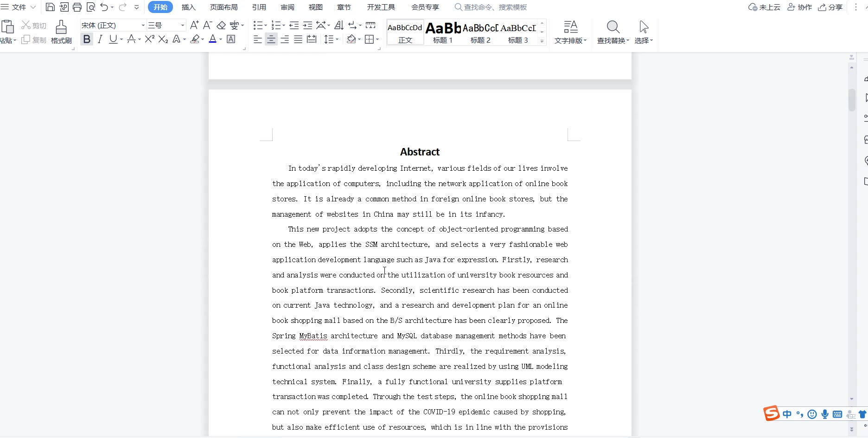Toggle center alignment

coord(271,39)
